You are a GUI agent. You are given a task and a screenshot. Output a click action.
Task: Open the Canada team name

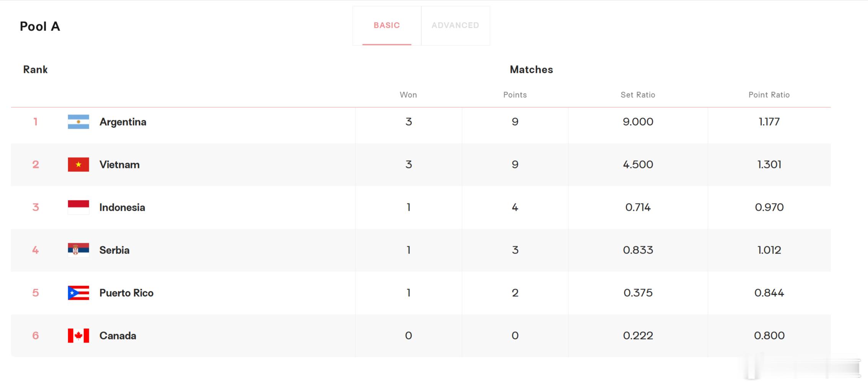(118, 336)
